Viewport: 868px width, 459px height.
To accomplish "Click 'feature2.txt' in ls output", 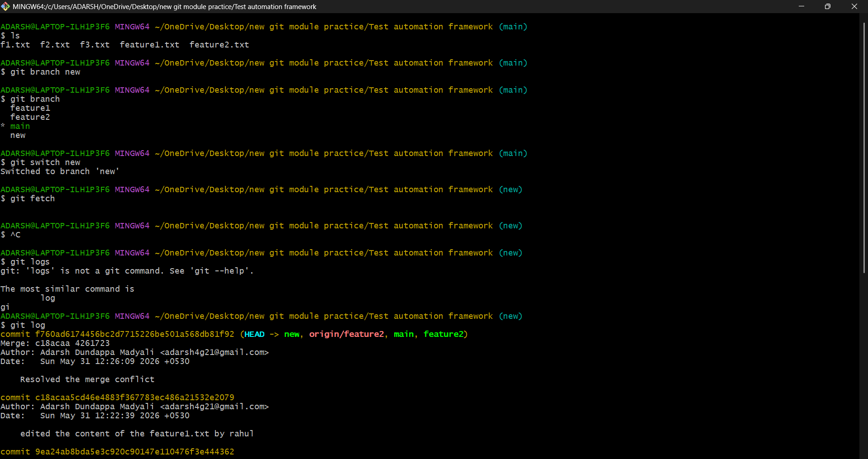I will [x=219, y=45].
